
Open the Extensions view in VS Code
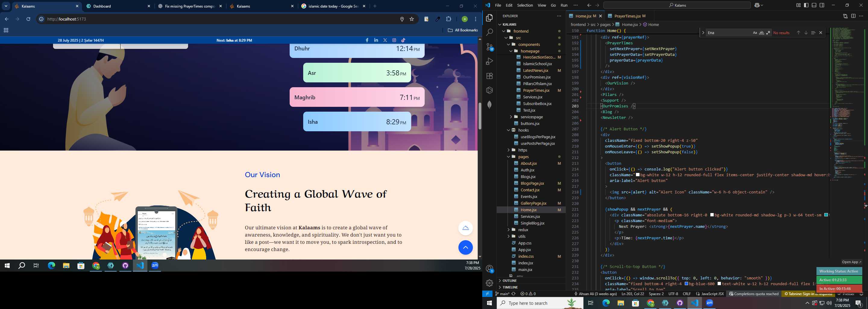click(489, 76)
